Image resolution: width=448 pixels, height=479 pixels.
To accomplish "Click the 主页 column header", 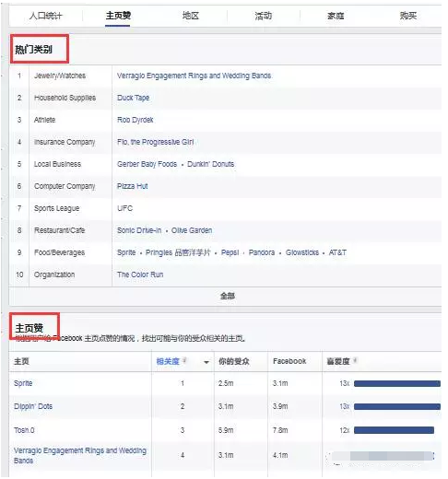I will [21, 361].
